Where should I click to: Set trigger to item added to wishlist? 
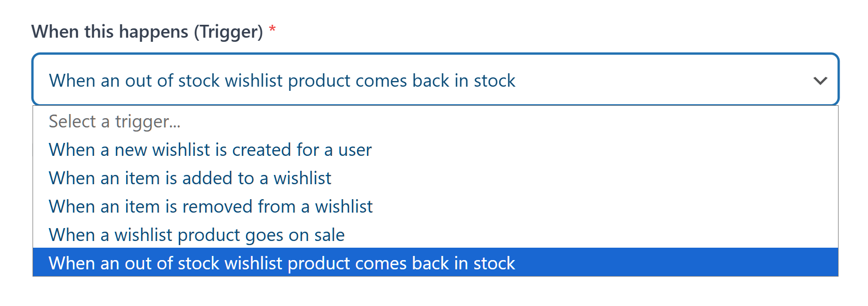190,178
